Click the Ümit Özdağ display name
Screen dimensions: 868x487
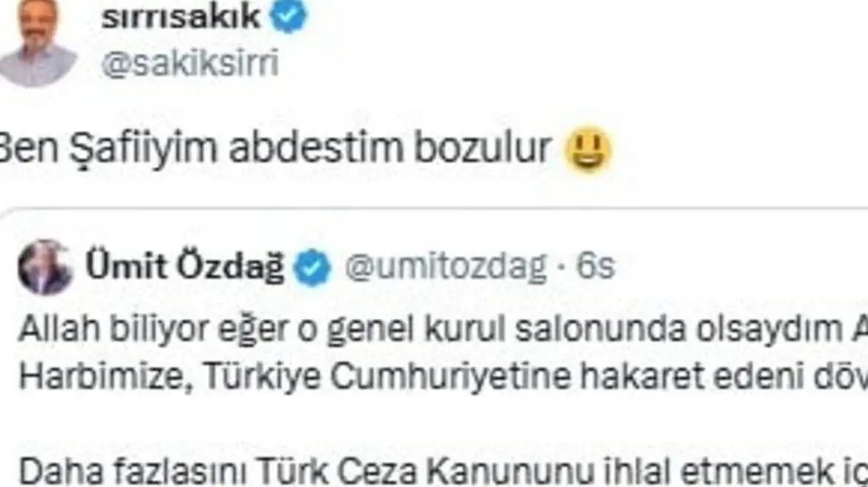click(x=184, y=266)
